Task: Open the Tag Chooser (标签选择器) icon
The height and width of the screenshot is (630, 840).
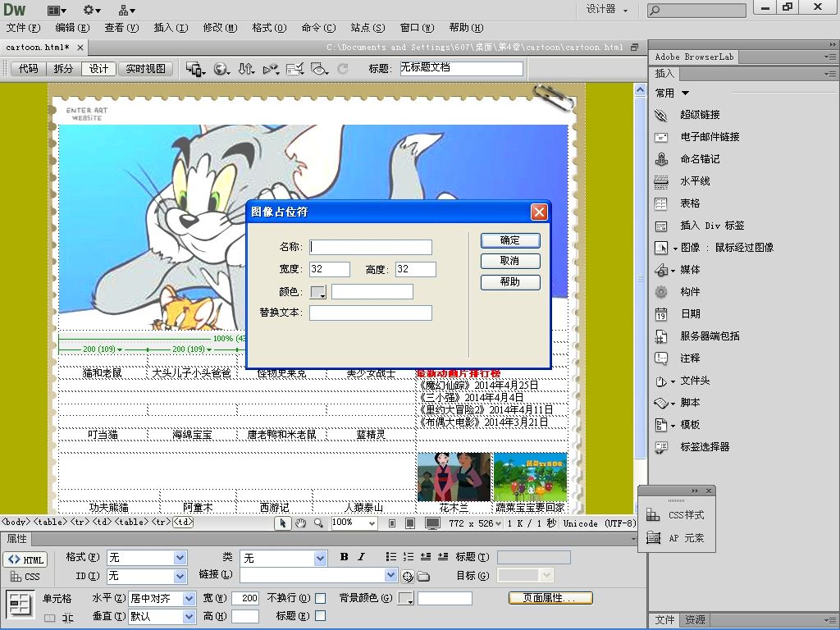Action: (x=661, y=447)
